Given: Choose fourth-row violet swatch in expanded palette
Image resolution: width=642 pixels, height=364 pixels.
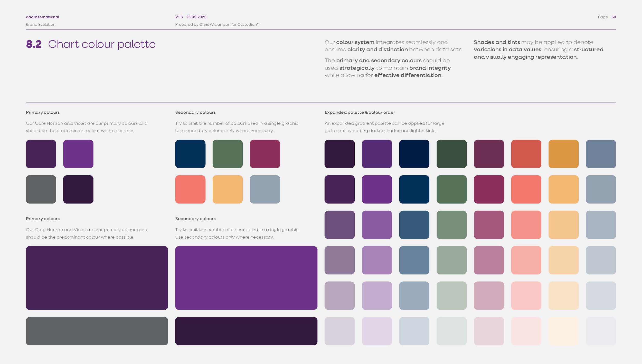Looking at the screenshot, I should click(377, 260).
